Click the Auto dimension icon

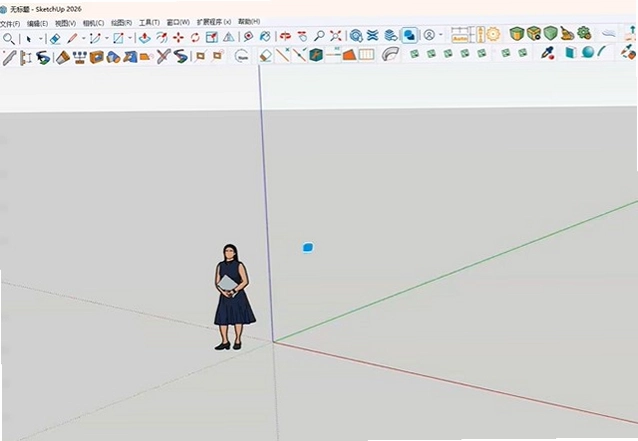pyautogui.click(x=460, y=35)
